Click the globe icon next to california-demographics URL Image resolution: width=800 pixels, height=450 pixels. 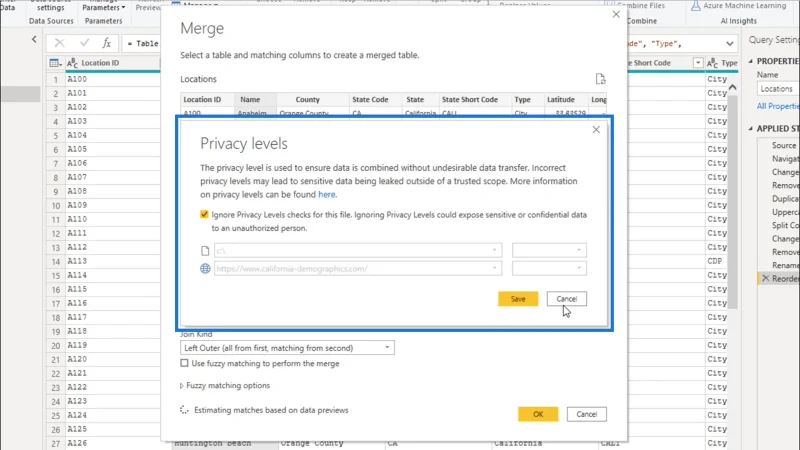tap(205, 268)
